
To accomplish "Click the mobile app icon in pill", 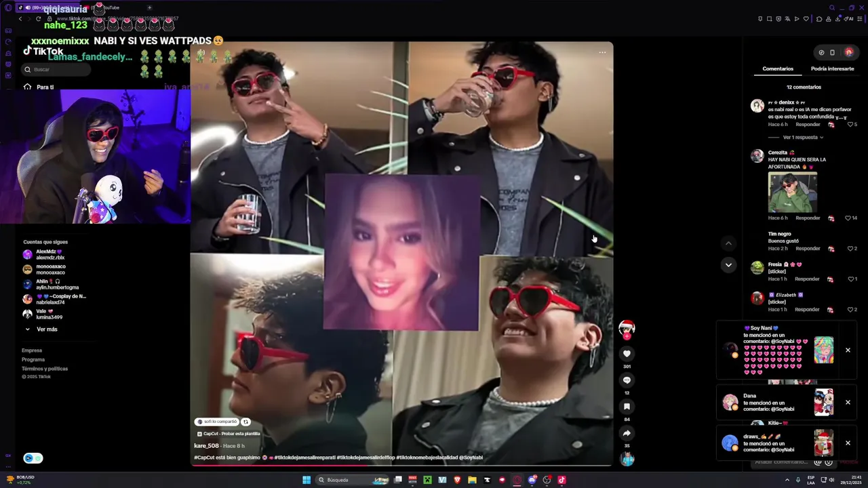I will (x=833, y=52).
